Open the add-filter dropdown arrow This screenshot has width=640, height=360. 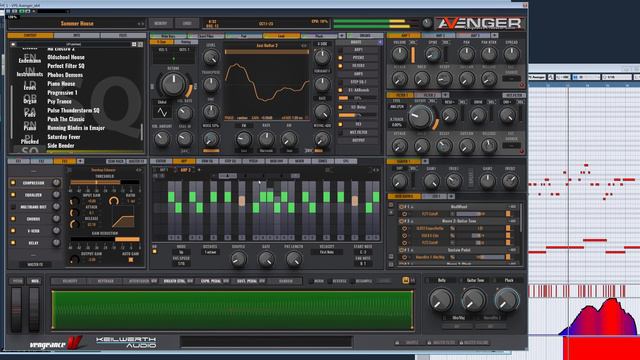(x=445, y=95)
